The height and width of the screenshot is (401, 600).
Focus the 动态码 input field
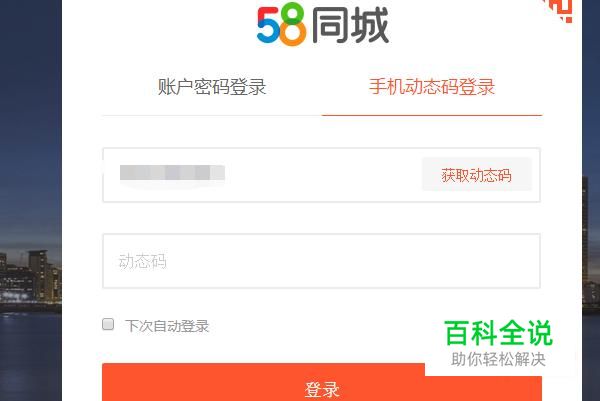321,261
